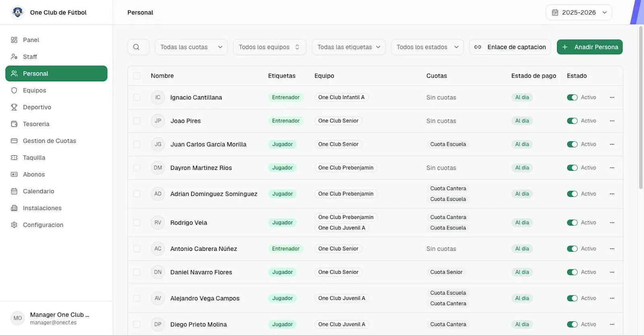Open row options for Dayron Martinez Rios
Screen dimensions: 644x335
(x=612, y=168)
